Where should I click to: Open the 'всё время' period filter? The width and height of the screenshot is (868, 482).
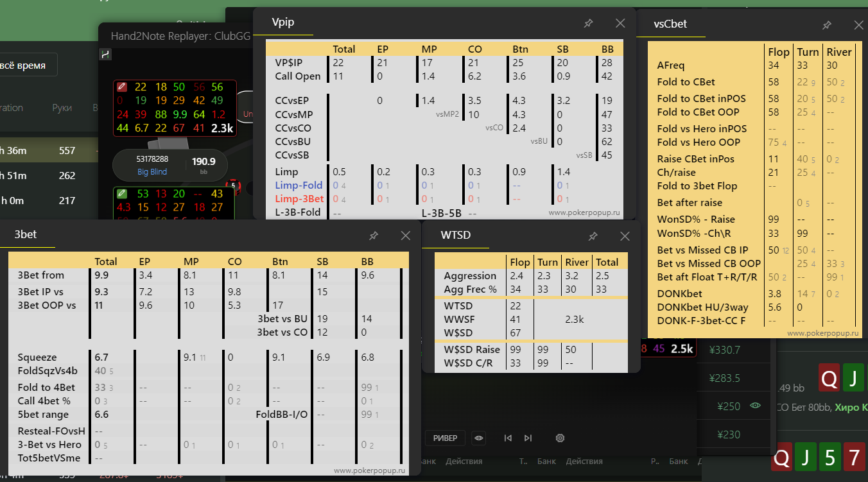click(24, 65)
